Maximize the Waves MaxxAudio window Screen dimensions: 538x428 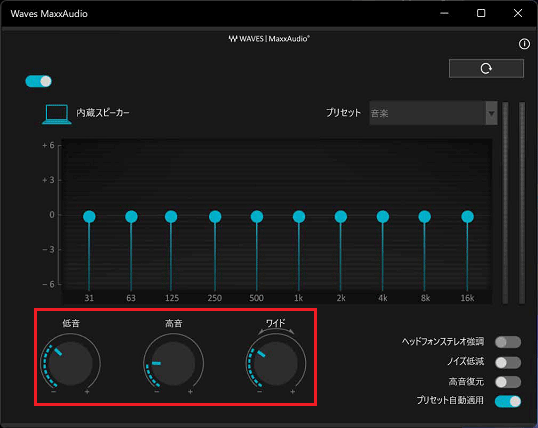coord(481,13)
